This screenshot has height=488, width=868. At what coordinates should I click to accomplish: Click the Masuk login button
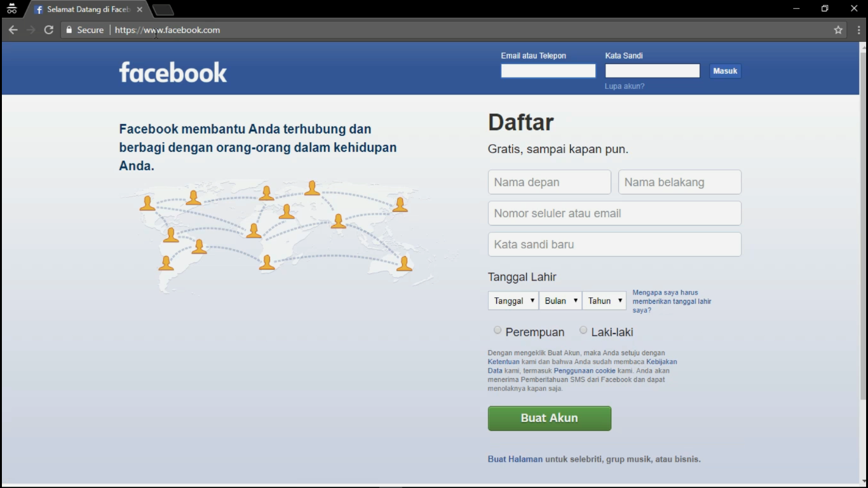[724, 71]
